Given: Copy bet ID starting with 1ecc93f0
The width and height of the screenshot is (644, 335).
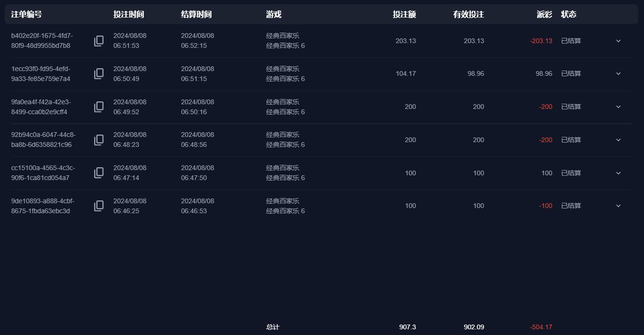Looking at the screenshot, I should click(x=98, y=73).
